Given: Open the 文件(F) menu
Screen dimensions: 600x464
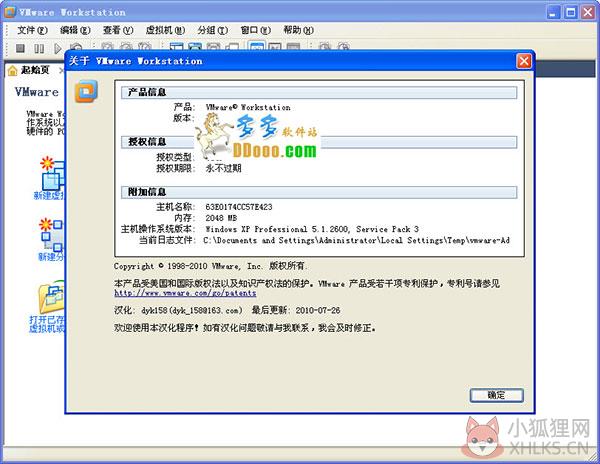Looking at the screenshot, I should [32, 30].
